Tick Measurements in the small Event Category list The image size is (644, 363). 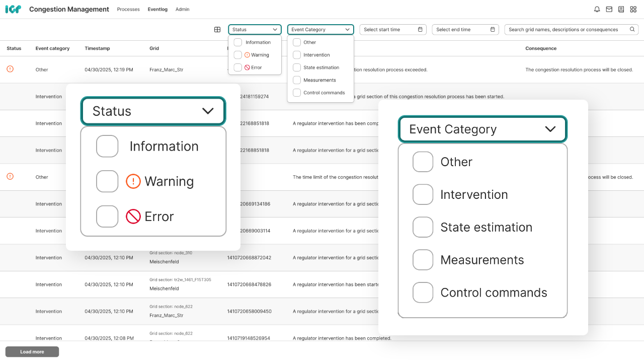coord(297,80)
